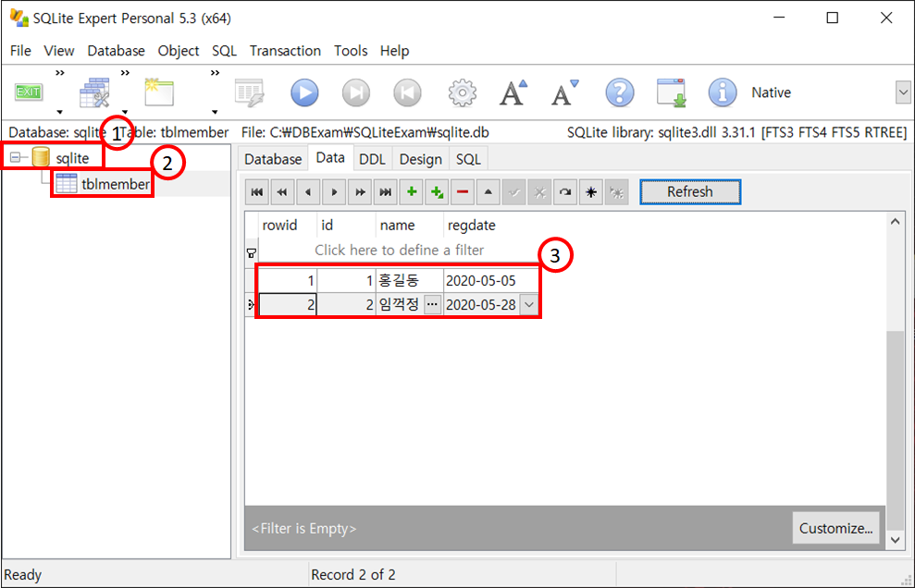This screenshot has height=588, width=915.
Task: Click the grayed post edit checkmark icon
Action: pos(514,192)
